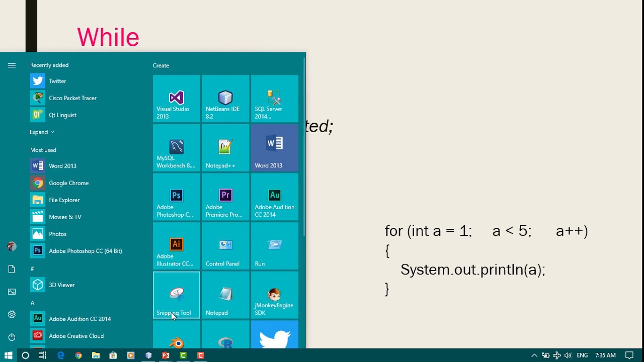Open Microsoft Edge from the taskbar
The width and height of the screenshot is (644, 362).
(61, 355)
